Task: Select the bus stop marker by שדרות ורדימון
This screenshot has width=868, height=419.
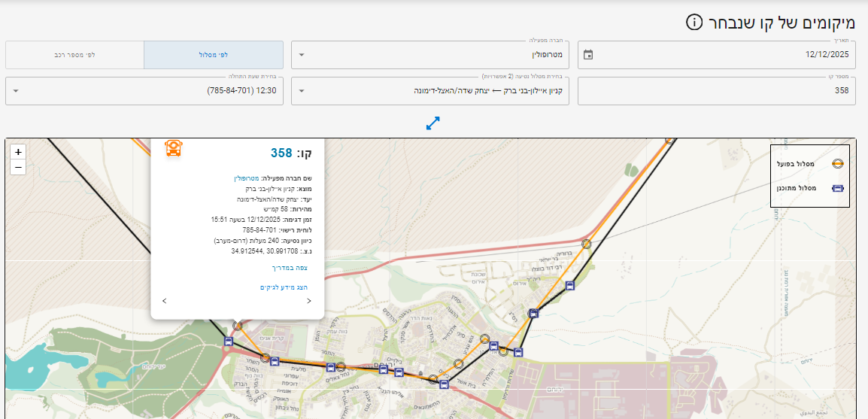Action: [518, 352]
